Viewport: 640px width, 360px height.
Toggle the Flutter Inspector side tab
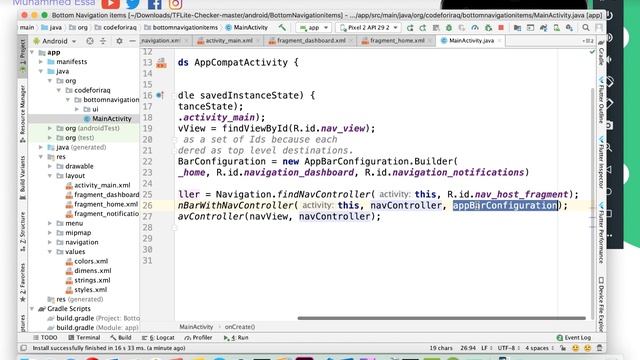tap(601, 162)
